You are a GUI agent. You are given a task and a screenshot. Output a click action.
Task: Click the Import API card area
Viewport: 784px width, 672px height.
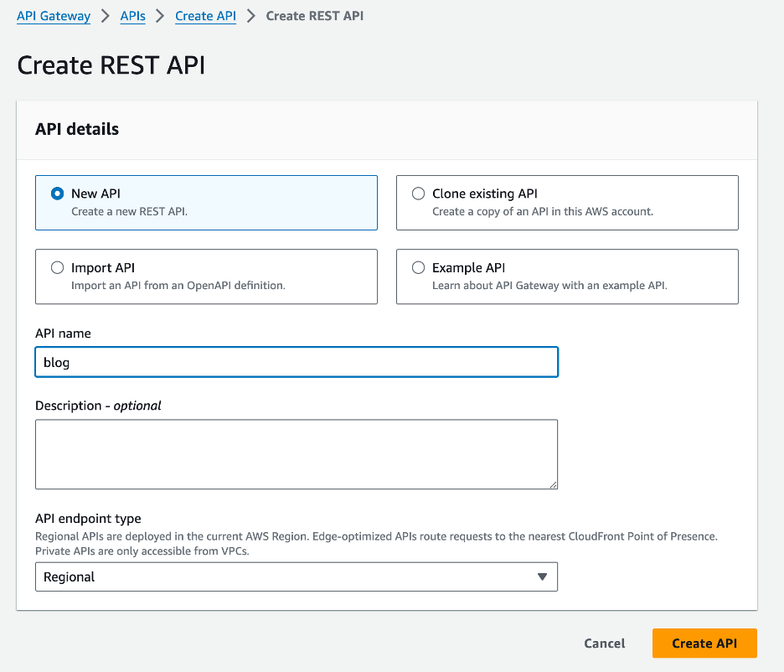(x=206, y=276)
